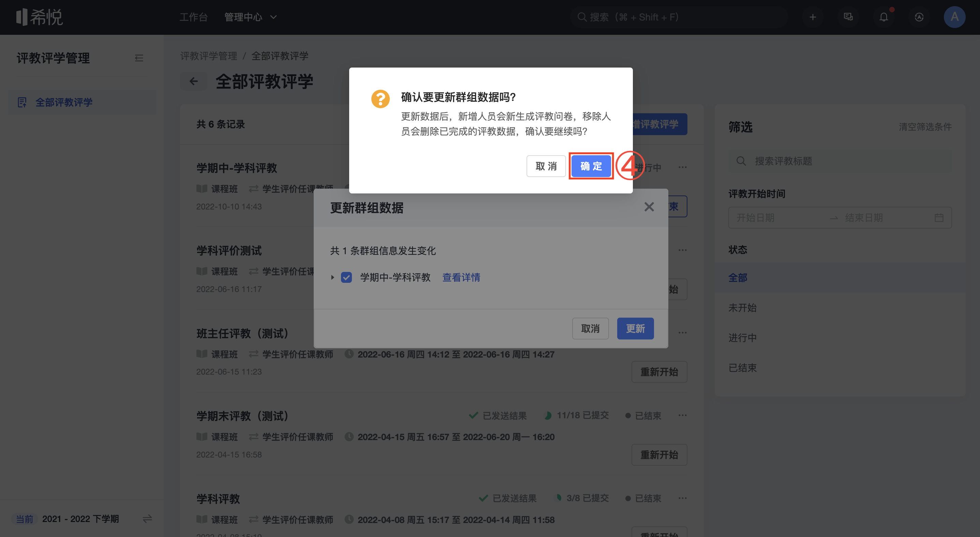Image resolution: width=980 pixels, height=537 pixels.
Task: Open the user avatar A menu
Action: [954, 17]
